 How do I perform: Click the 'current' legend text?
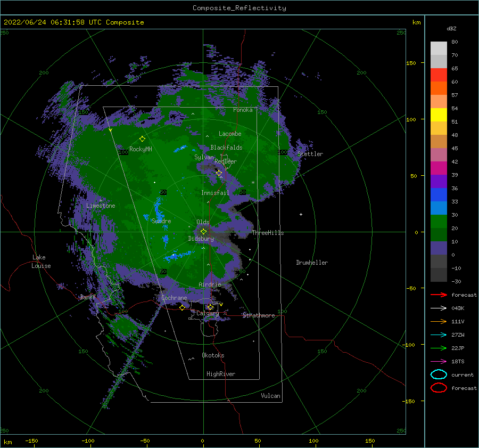[x=463, y=374]
